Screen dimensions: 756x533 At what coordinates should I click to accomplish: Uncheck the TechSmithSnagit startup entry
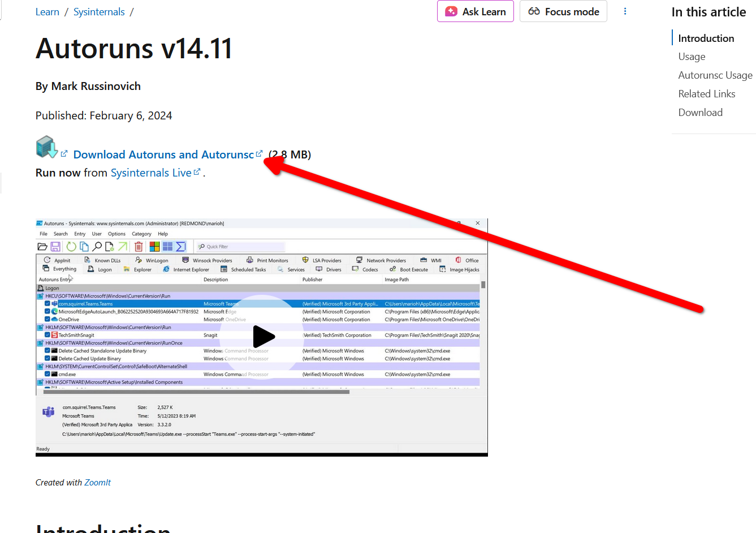(47, 334)
